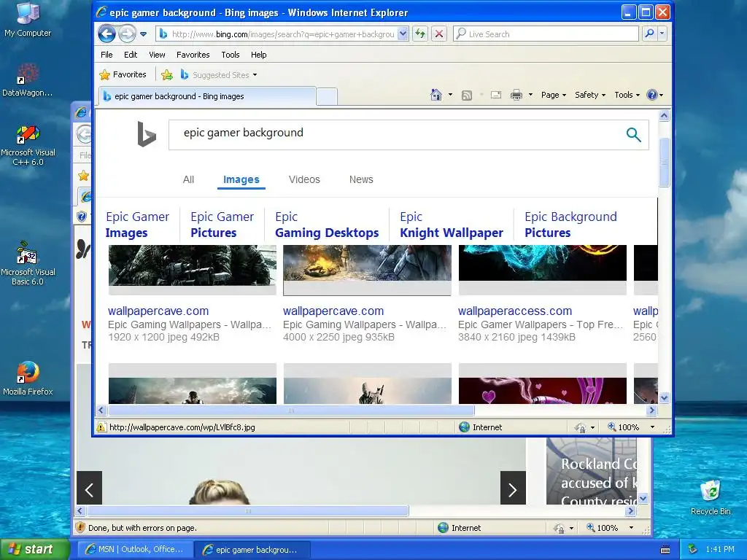Open Epic Gaming Desktops suggestion
Viewport: 747px width, 560px height.
(x=327, y=225)
